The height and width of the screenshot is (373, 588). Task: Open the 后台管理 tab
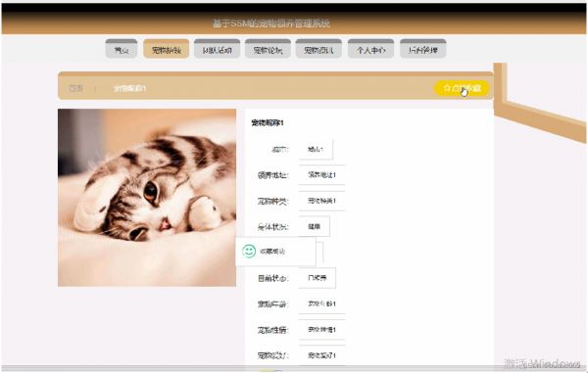423,49
